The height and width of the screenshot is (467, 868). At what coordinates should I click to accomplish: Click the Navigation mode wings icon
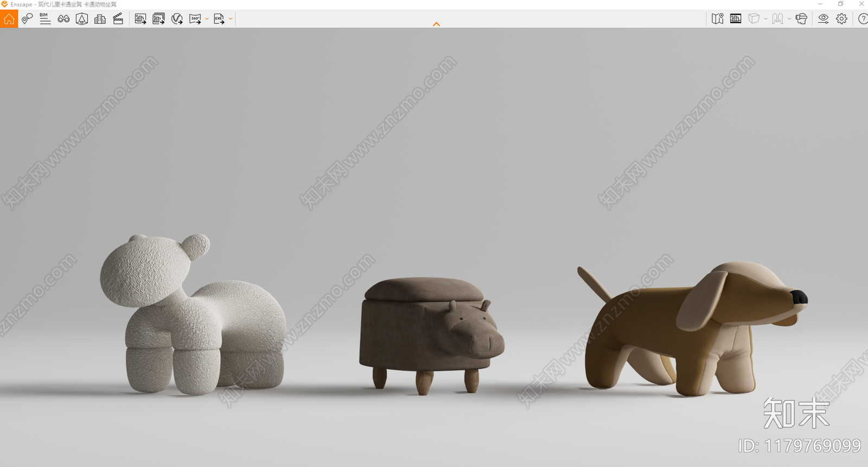point(777,19)
